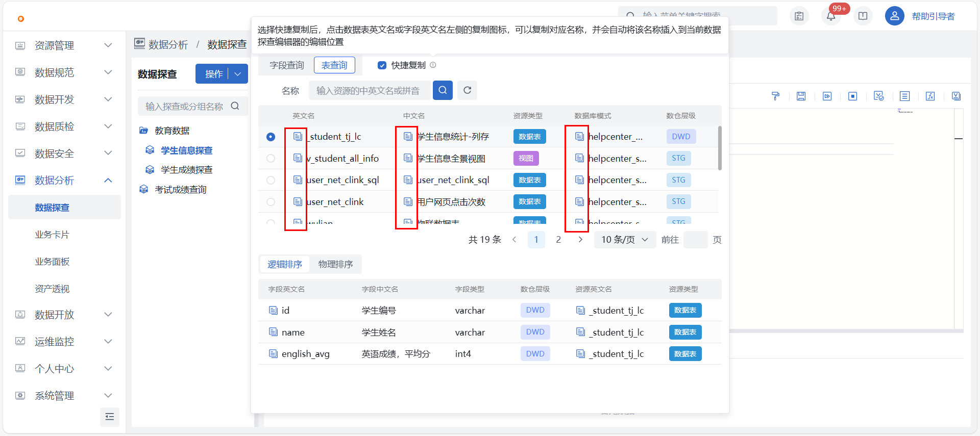Copy database schema of v_student_all_info row
Viewport: 980px width, 436px height.
point(579,158)
